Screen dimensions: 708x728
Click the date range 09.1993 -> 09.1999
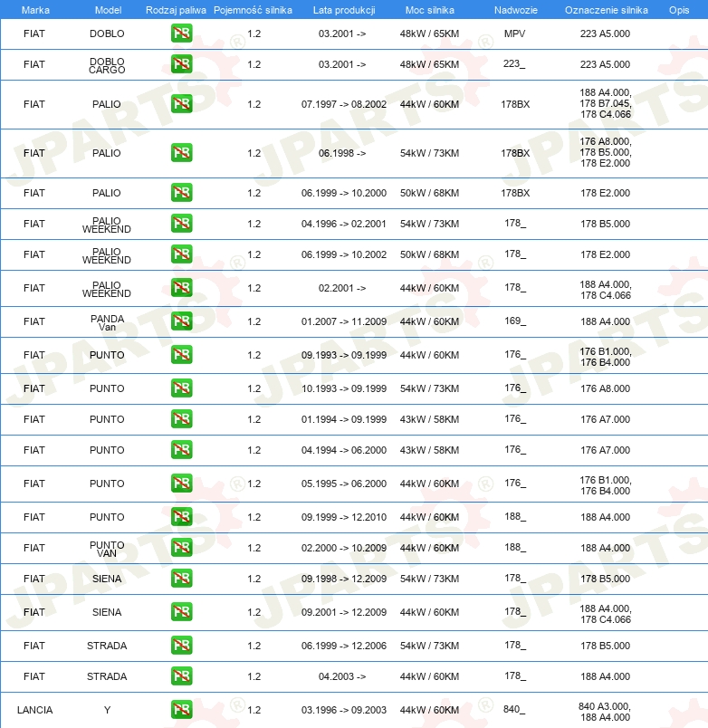(x=343, y=355)
